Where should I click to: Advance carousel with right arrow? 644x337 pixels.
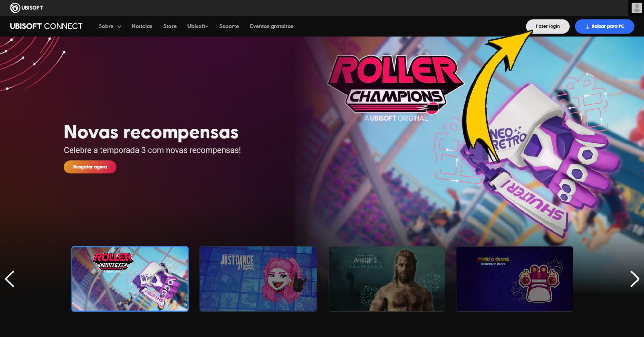click(x=634, y=279)
